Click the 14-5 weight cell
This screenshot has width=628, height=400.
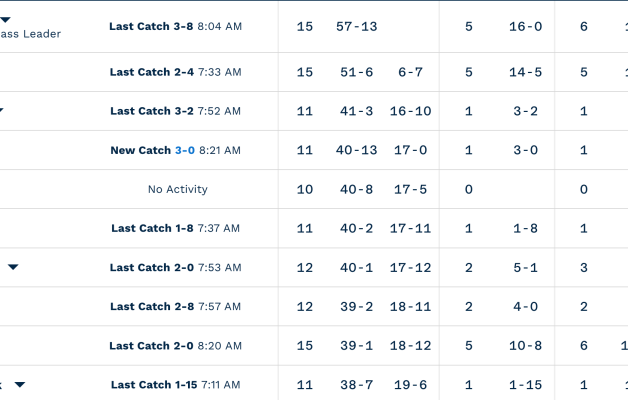pyautogui.click(x=525, y=72)
